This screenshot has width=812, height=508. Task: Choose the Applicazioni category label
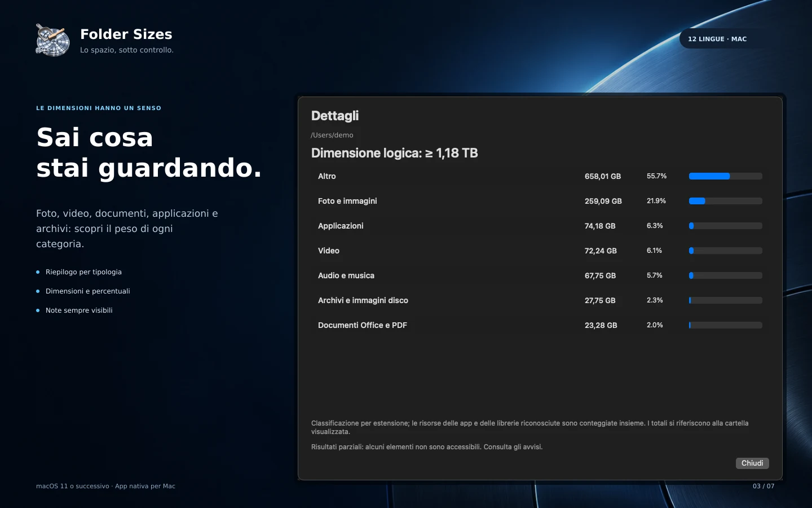tap(341, 226)
